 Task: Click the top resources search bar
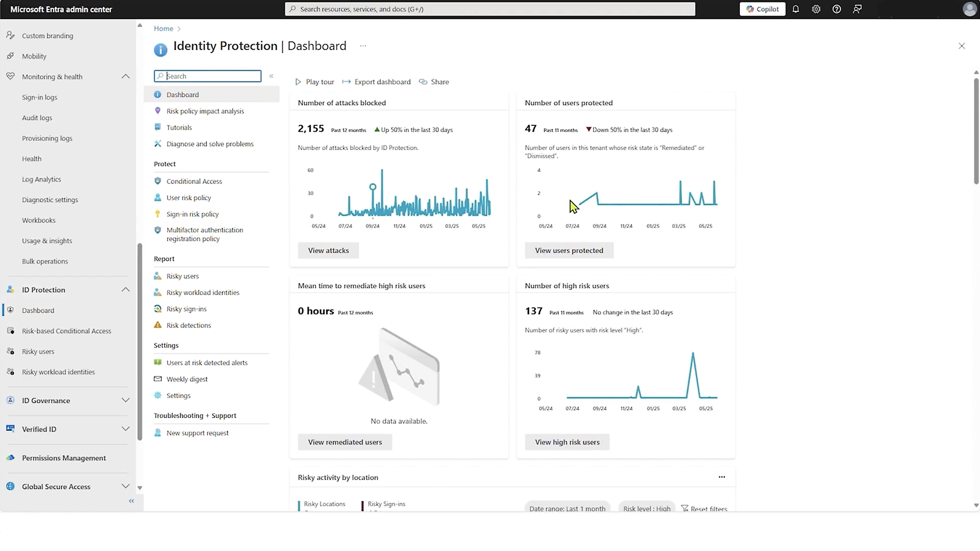point(490,9)
